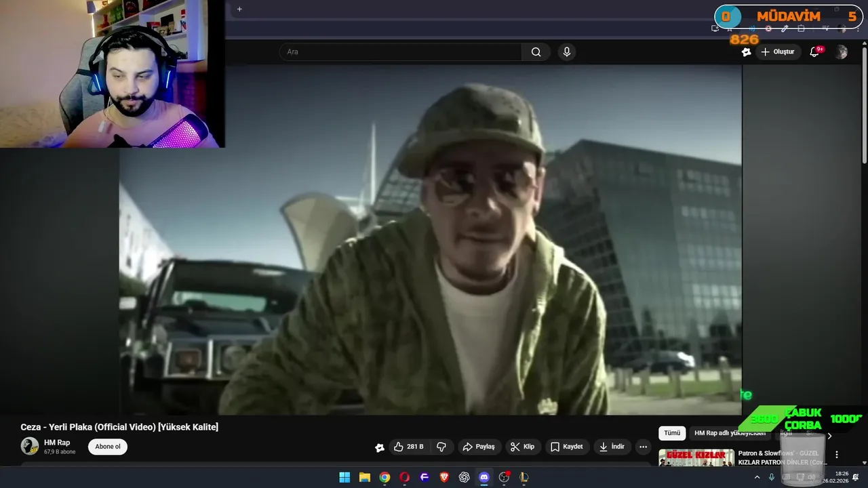Subscribe using Abone ol button

coord(108,447)
